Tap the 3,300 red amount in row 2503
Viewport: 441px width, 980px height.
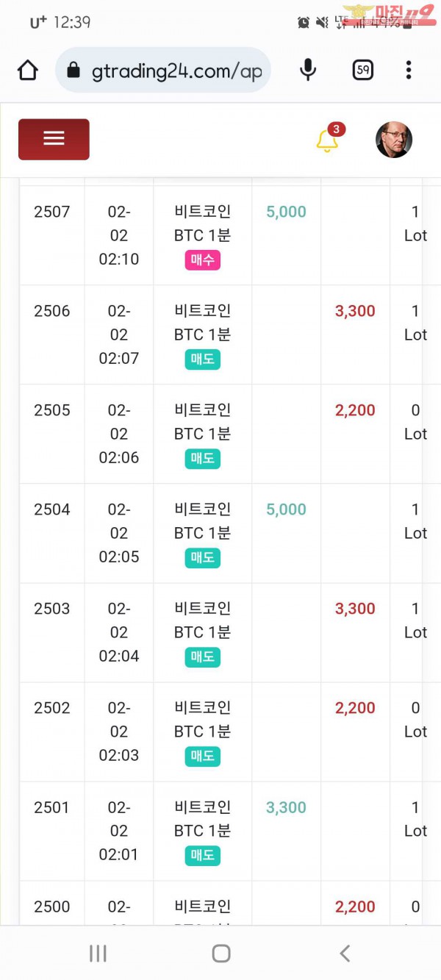click(x=355, y=609)
